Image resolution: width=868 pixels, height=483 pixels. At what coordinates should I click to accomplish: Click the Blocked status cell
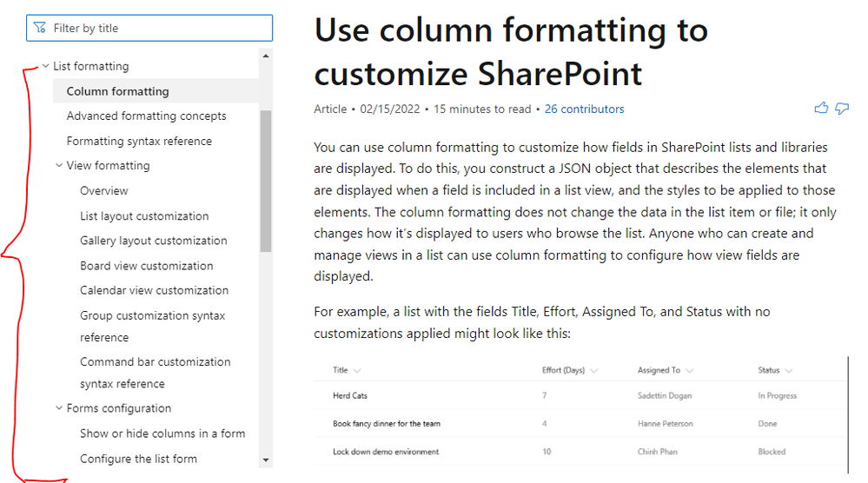(772, 452)
